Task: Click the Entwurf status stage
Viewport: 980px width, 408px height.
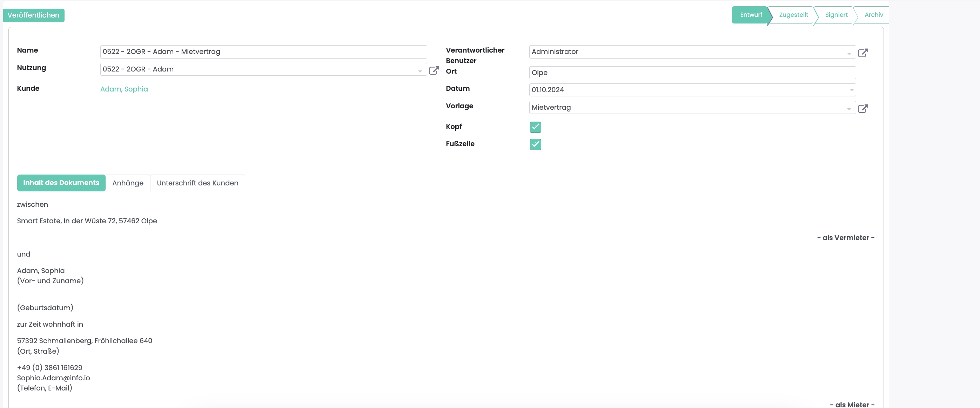Action: [750, 15]
